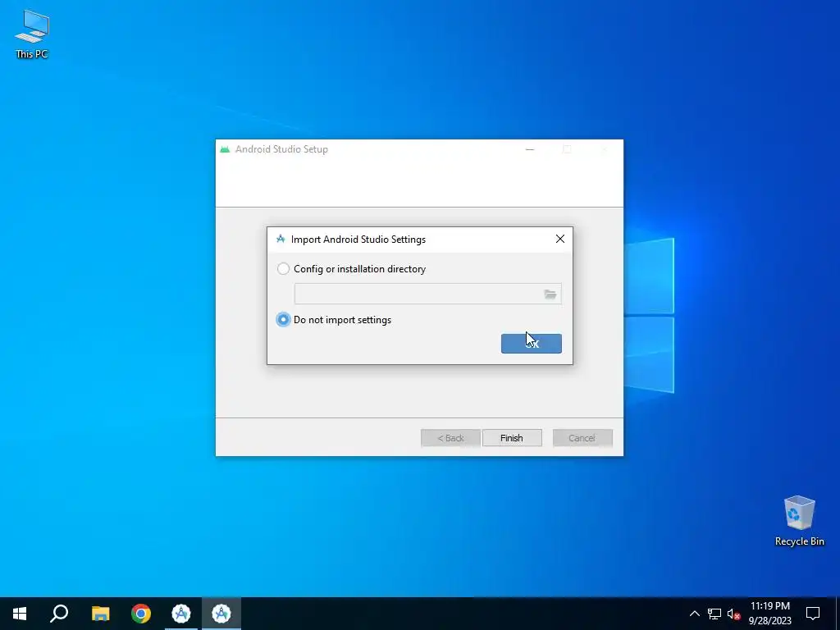Launch Google Chrome from taskbar
Screen dimensions: 840x630
pyautogui.click(x=141, y=614)
